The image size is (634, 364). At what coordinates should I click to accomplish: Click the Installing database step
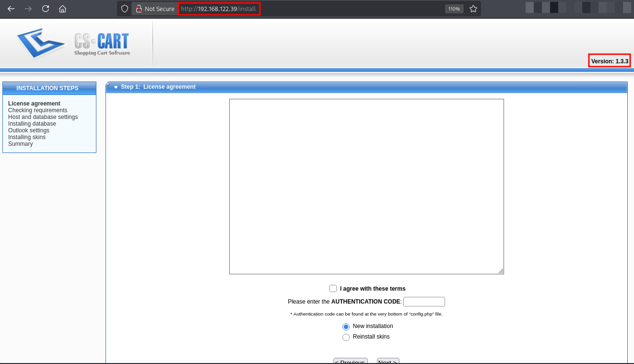pos(32,124)
